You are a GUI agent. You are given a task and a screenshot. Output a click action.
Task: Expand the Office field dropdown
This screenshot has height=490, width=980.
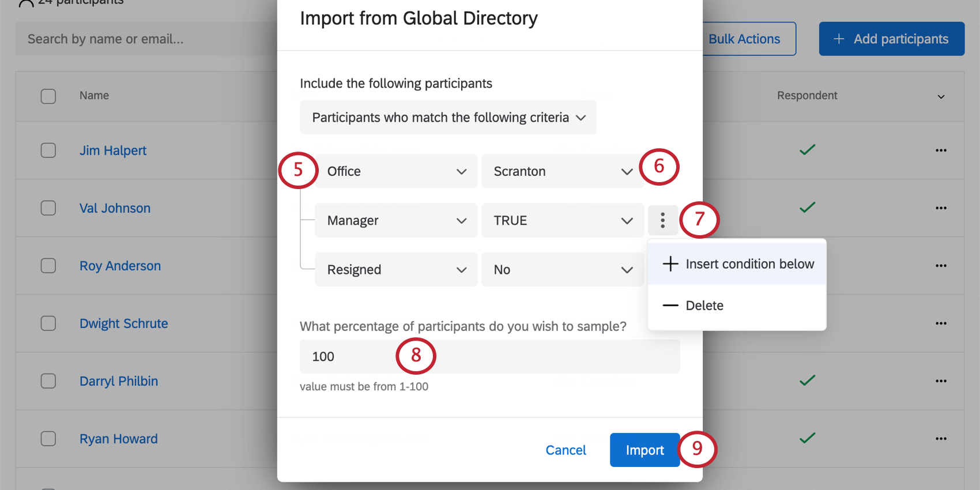click(x=396, y=171)
